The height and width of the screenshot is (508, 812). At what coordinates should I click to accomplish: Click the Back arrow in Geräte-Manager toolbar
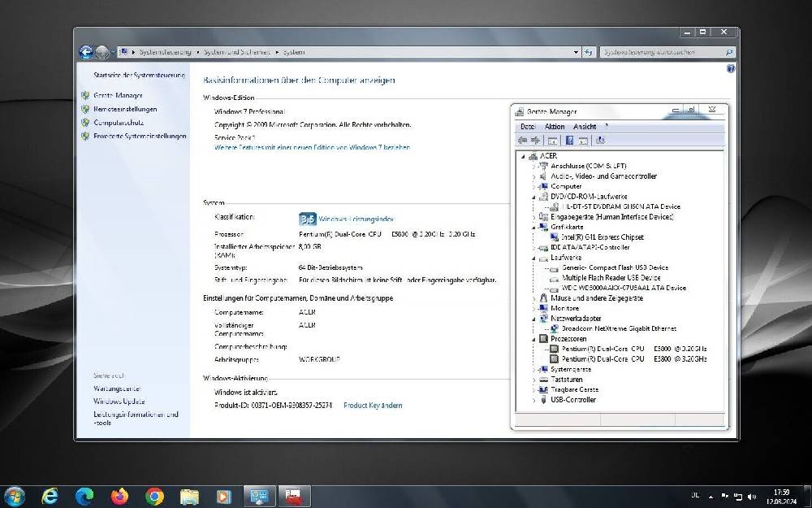click(x=522, y=141)
